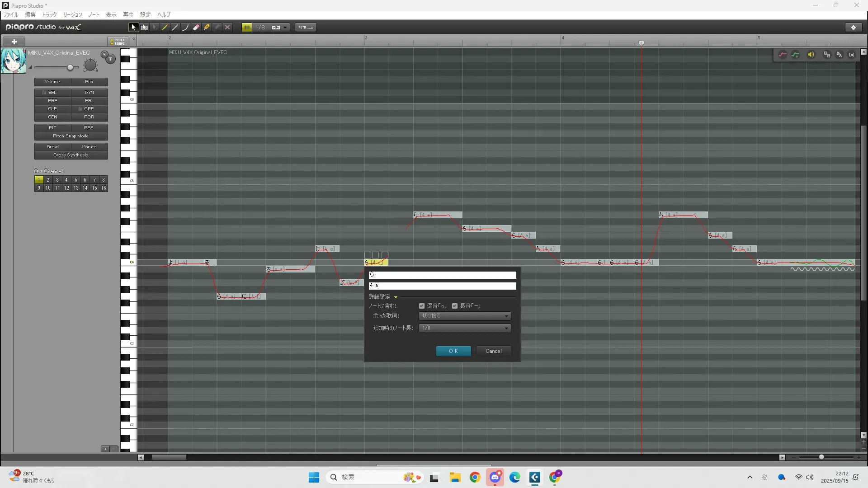
Task: Open the トラック menu
Action: 49,15
